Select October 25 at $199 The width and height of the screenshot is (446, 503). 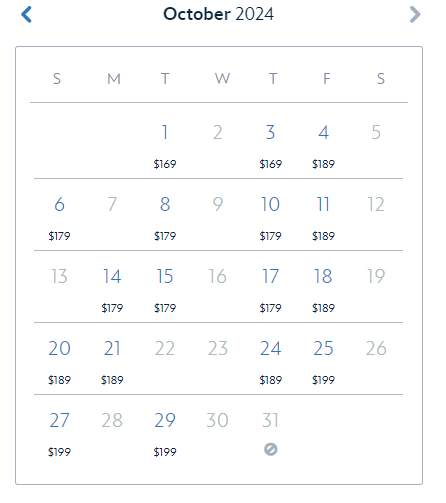pyautogui.click(x=323, y=362)
